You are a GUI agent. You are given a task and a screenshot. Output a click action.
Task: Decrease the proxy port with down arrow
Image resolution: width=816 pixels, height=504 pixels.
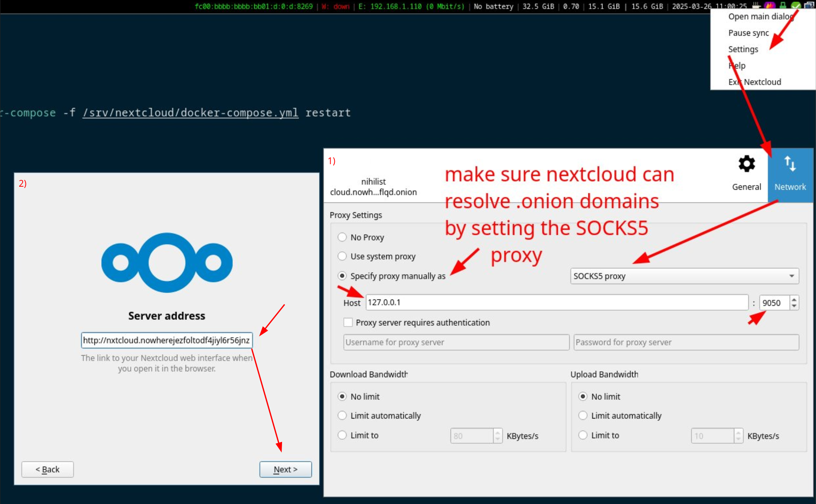pyautogui.click(x=794, y=306)
